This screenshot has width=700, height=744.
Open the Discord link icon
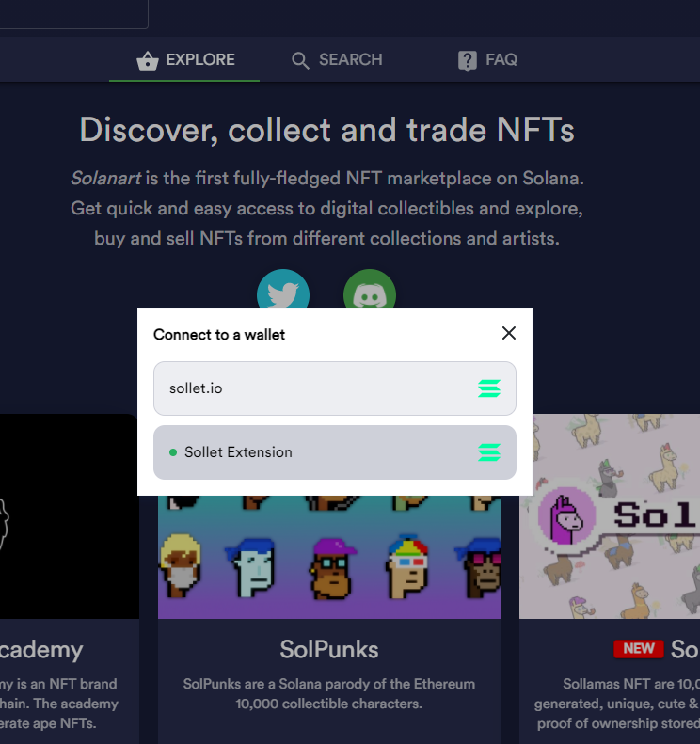(x=370, y=289)
